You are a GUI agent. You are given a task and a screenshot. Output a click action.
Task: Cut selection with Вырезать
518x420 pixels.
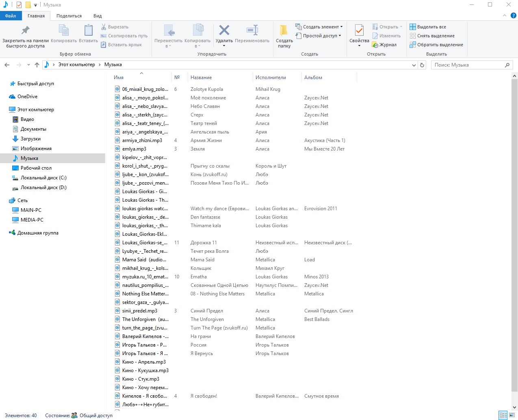[x=115, y=27]
